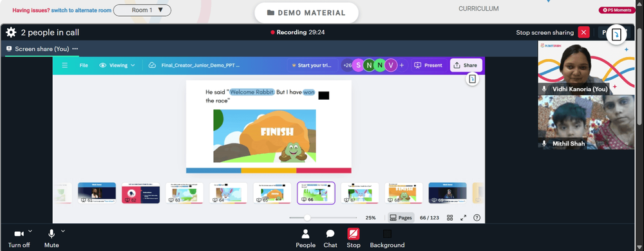Viewport: 644px width, 251px height.
Task: Open camera options chevron beside Turn off
Action: click(x=30, y=231)
